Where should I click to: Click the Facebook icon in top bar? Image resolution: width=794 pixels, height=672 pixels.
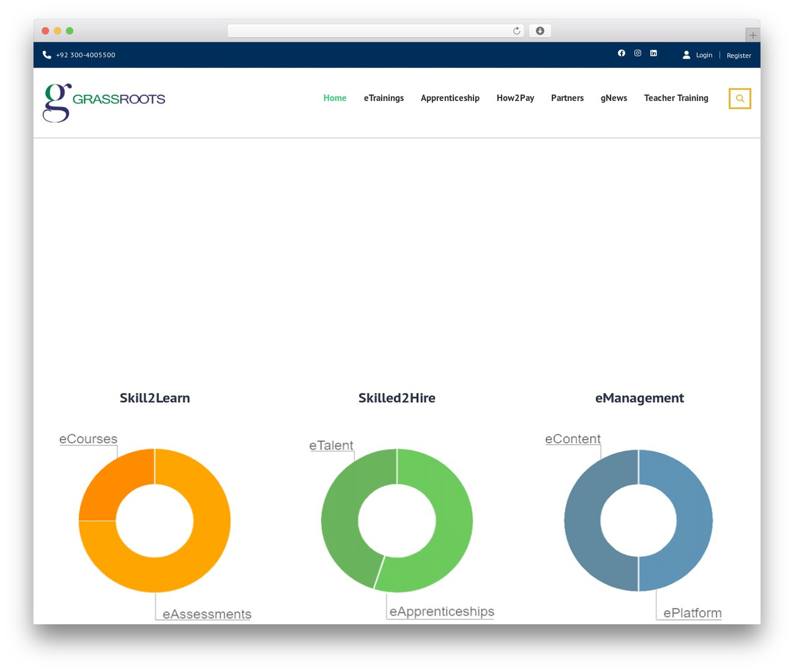tap(621, 53)
